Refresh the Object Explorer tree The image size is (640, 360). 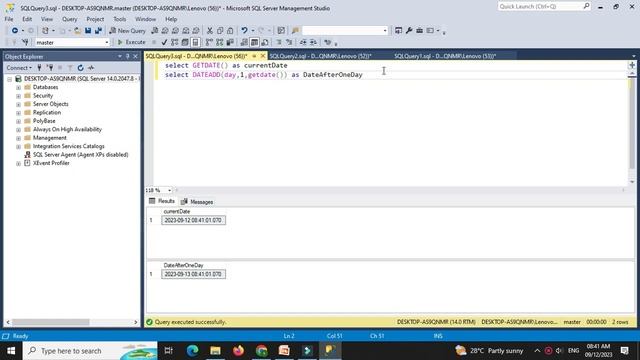click(80, 68)
